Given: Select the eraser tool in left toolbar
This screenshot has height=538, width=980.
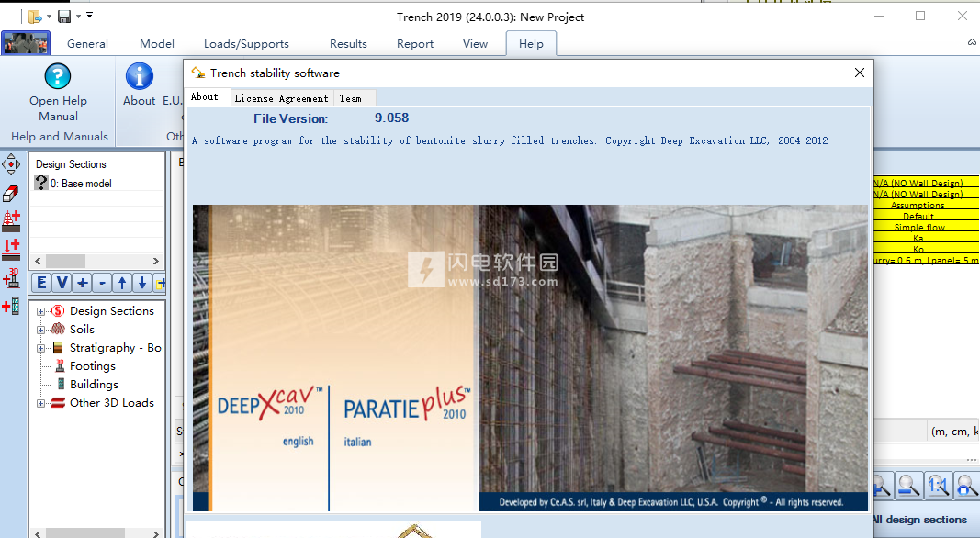Looking at the screenshot, I should click(11, 194).
